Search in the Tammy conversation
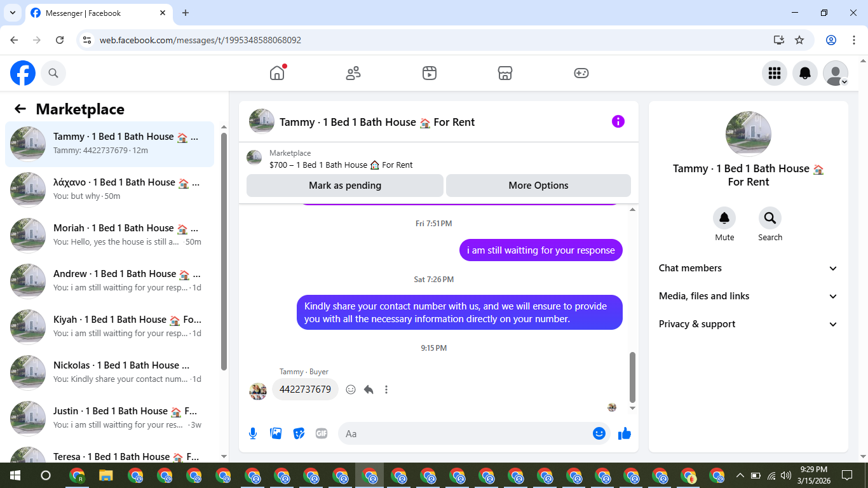 pyautogui.click(x=770, y=218)
